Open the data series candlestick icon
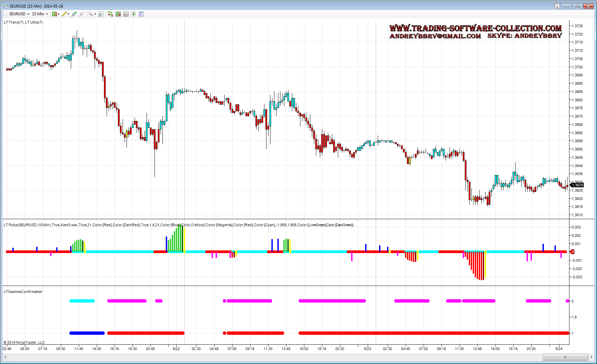The width and height of the screenshot is (597, 364). coord(118,14)
